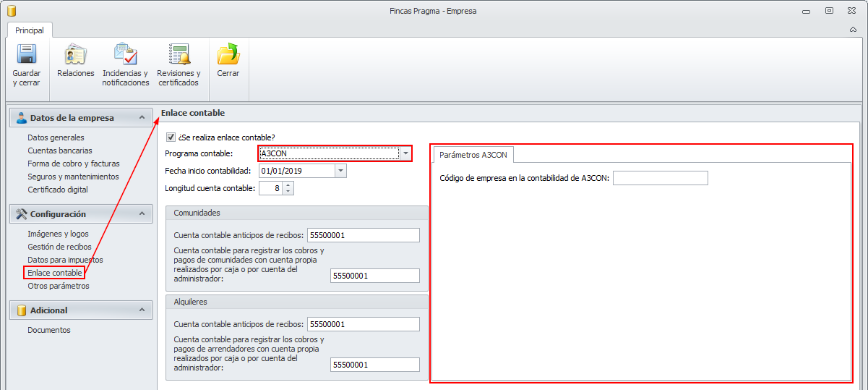868x390 pixels.
Task: Open Datos para impuestos in sidebar
Action: click(x=65, y=260)
